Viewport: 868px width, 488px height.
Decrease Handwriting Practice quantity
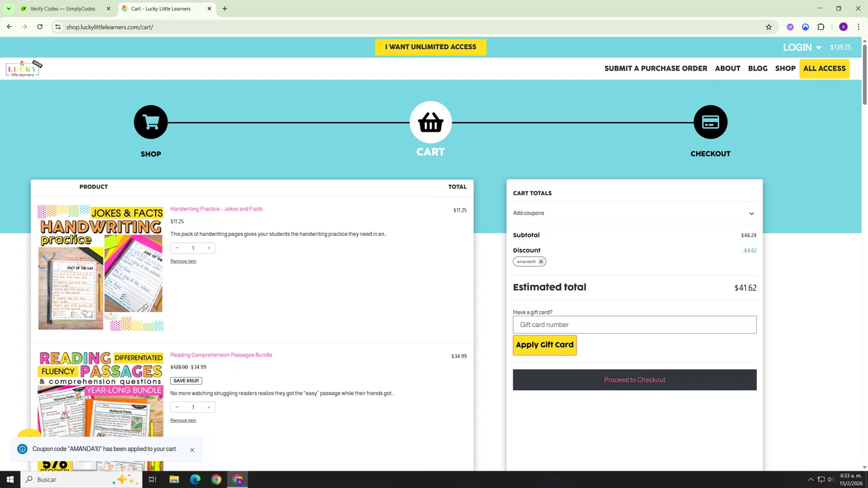click(177, 248)
